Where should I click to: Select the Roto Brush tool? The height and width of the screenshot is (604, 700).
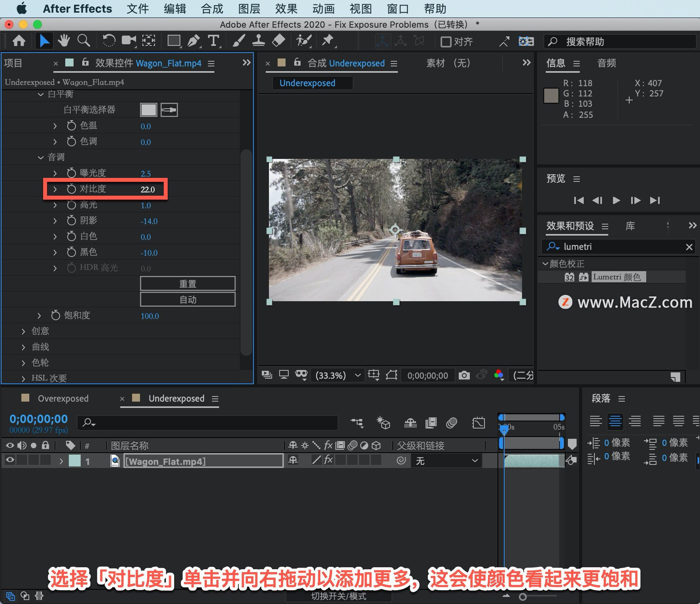pyautogui.click(x=304, y=41)
